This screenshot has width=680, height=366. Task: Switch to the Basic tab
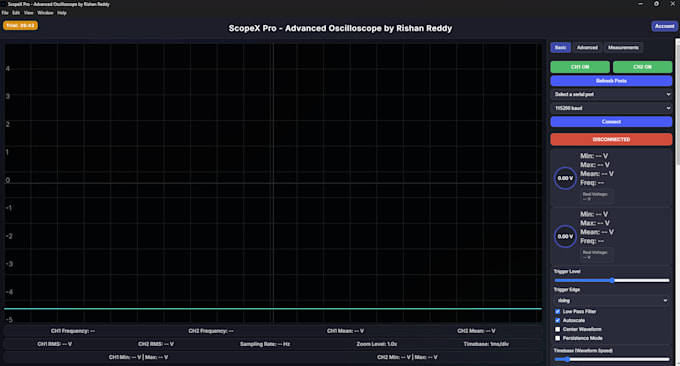click(x=560, y=48)
